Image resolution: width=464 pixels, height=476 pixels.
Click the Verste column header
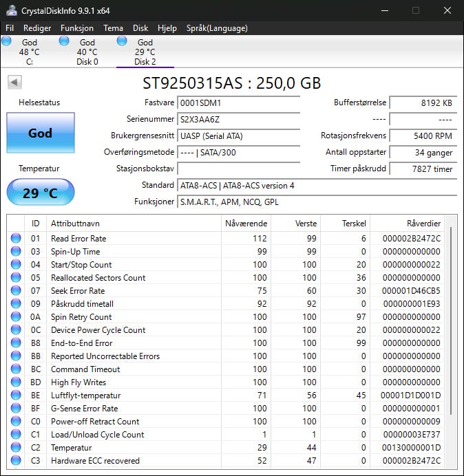tap(295, 224)
